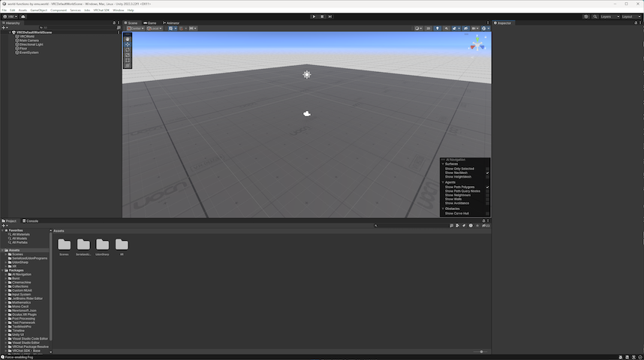Viewport: 644px width, 360px height.
Task: Collapse the Agents section in AI Navigation
Action: (443, 182)
